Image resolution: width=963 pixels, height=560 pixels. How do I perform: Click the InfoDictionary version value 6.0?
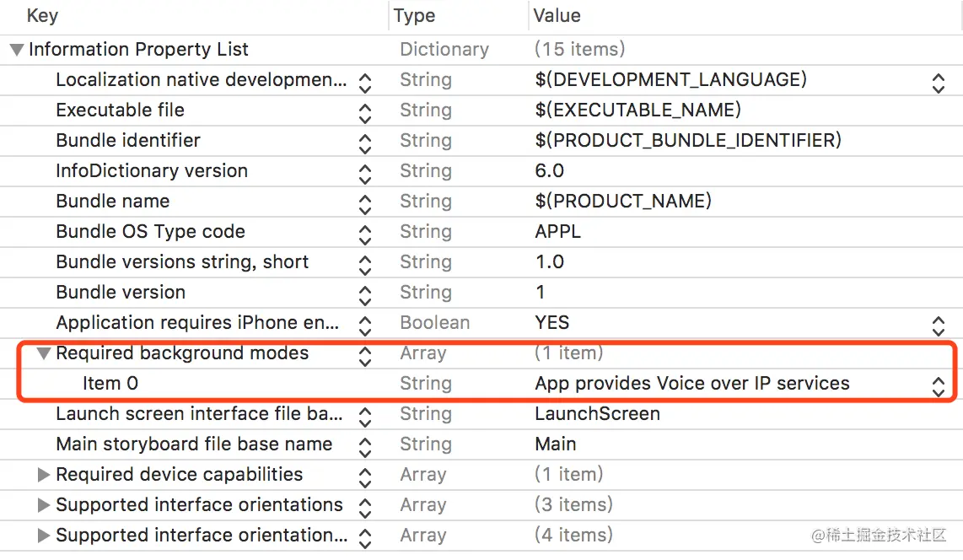click(x=549, y=171)
